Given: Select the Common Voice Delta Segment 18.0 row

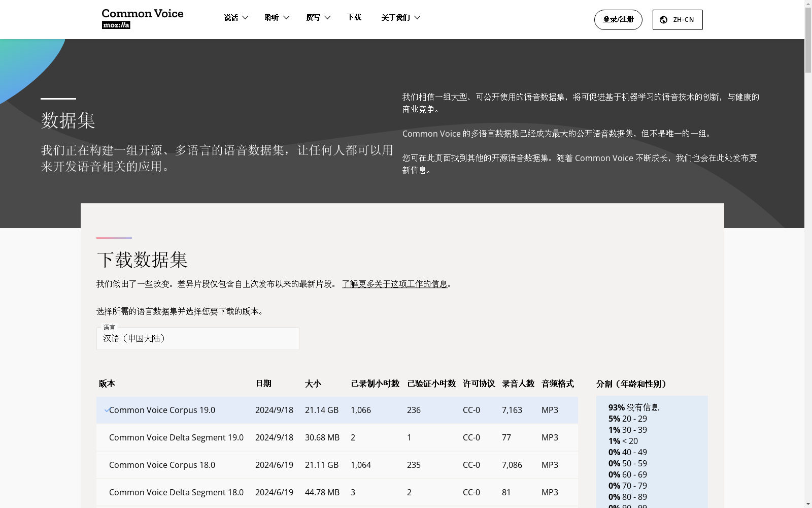Looking at the screenshot, I should tap(337, 492).
